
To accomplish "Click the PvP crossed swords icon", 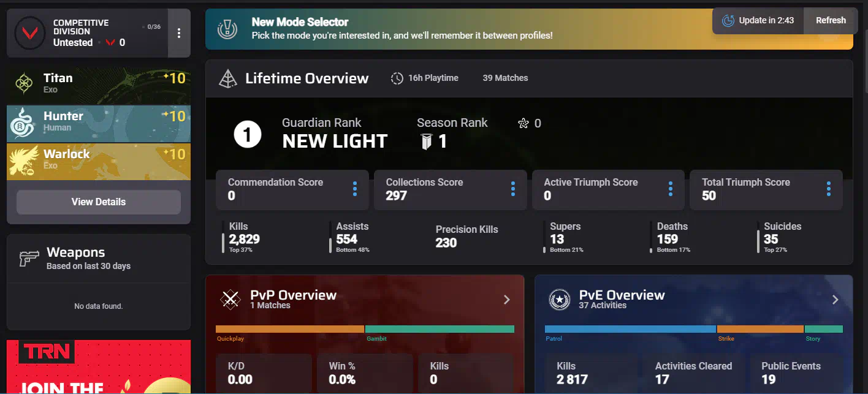I will tap(230, 300).
